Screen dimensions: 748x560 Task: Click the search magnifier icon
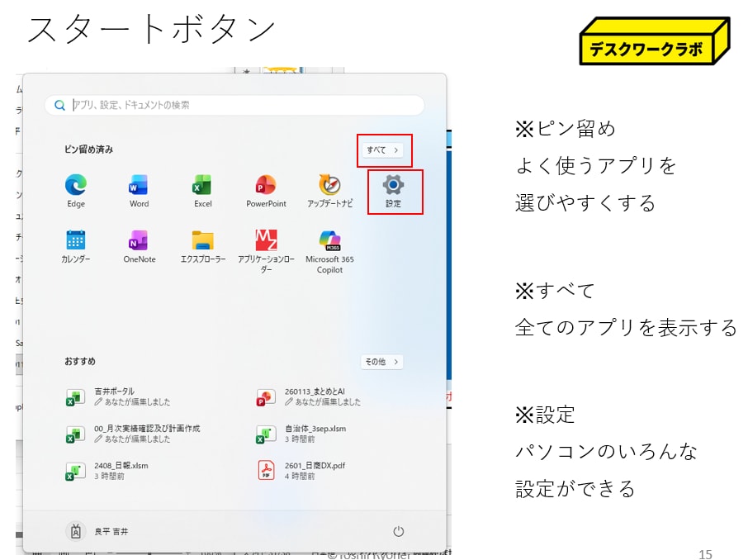coord(59,105)
